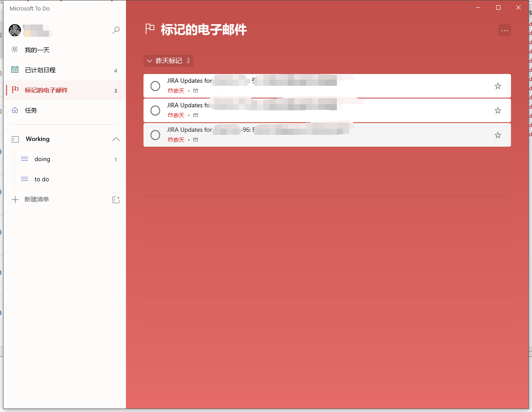Viewport: 532px width, 412px height.
Task: Click the Microsoft To Do window title
Action: [30, 8]
